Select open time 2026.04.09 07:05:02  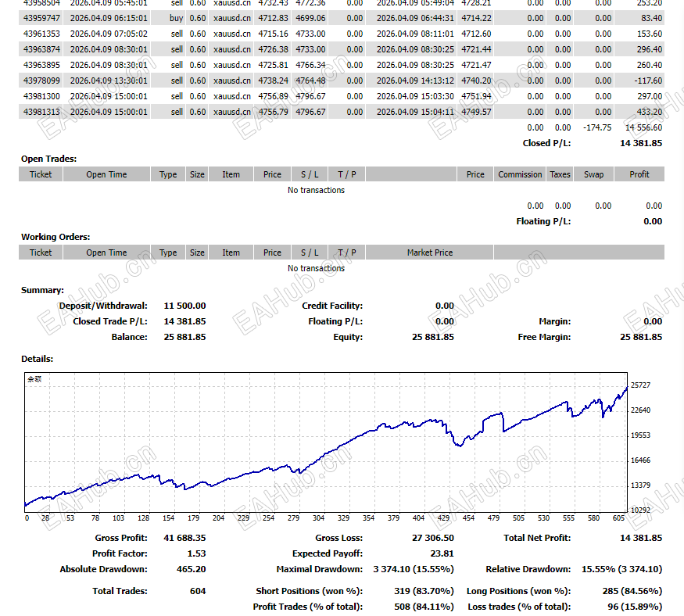(x=109, y=34)
